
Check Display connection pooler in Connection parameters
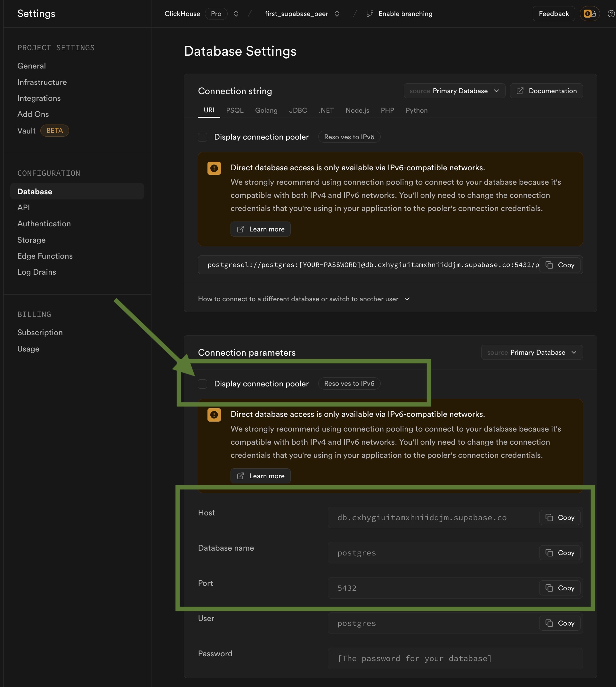click(x=202, y=384)
